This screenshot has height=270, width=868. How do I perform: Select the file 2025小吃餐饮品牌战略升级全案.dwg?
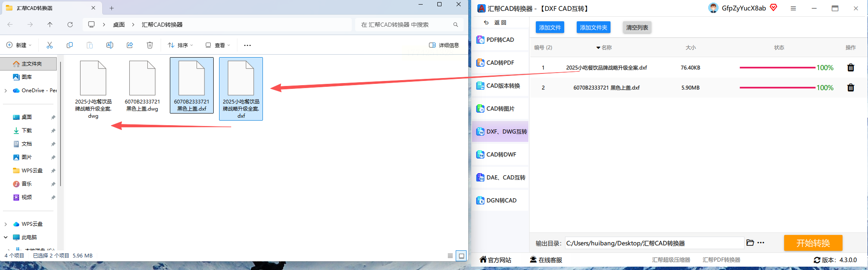point(93,89)
